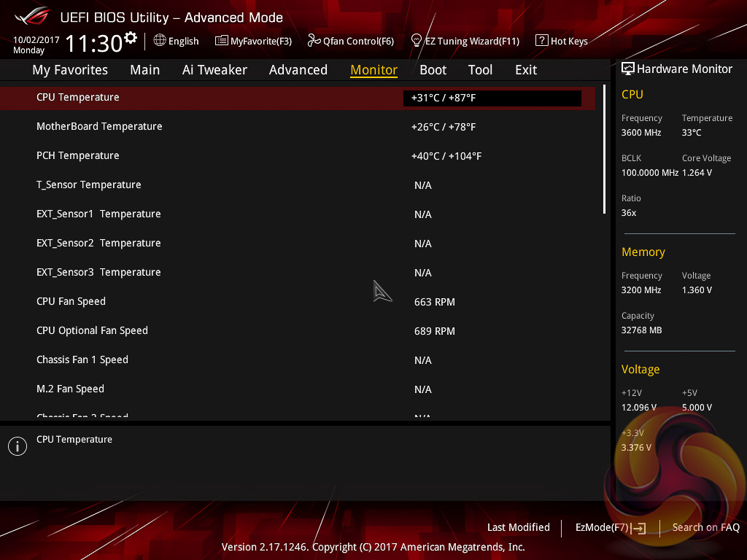Select the PCH Temperature row
This screenshot has height=560, width=747.
click(x=298, y=156)
